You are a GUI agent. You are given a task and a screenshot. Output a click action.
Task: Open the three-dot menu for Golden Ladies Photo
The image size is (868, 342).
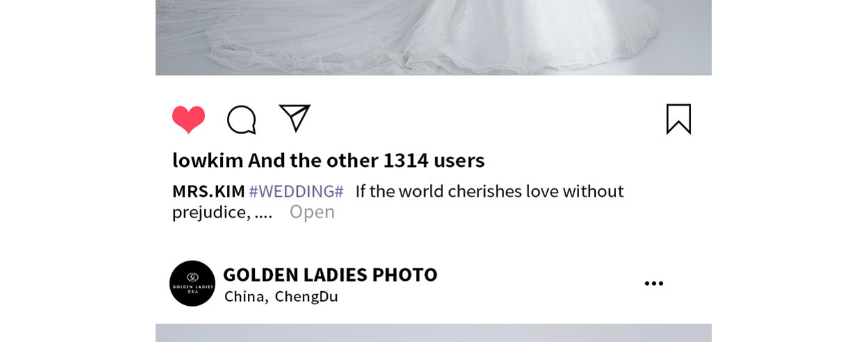(653, 284)
